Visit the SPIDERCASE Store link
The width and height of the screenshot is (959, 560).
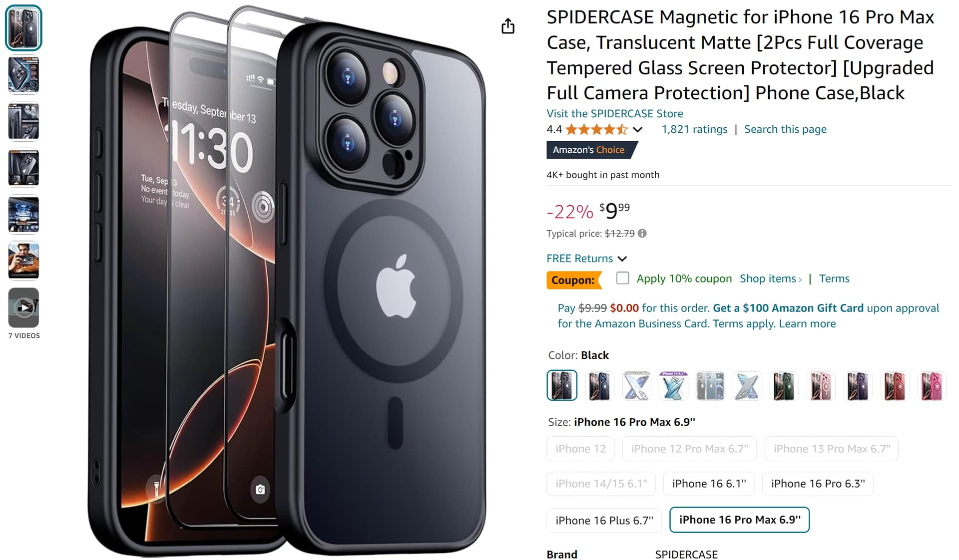click(x=614, y=113)
